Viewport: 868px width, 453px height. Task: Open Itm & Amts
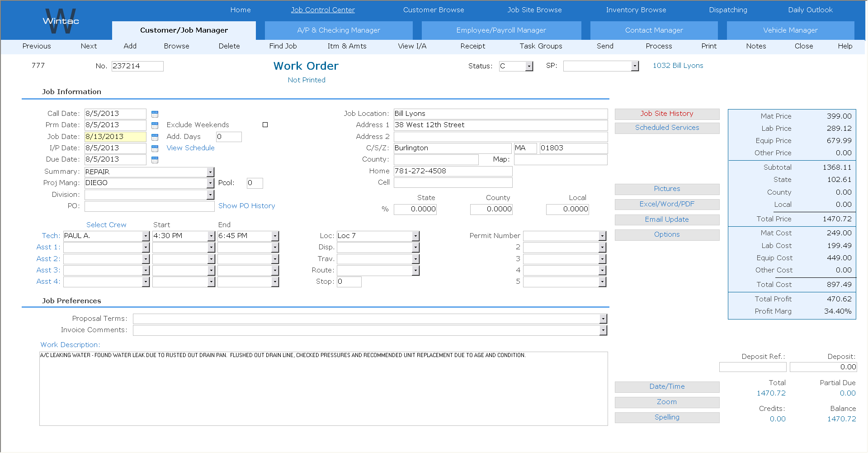[347, 46]
